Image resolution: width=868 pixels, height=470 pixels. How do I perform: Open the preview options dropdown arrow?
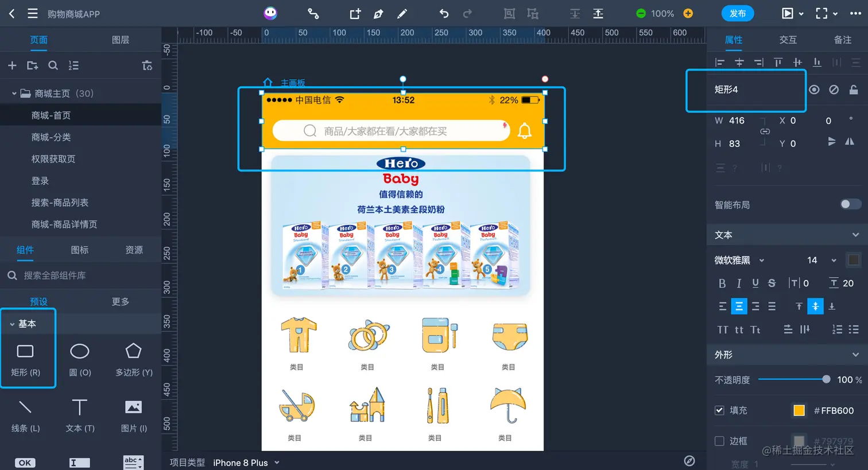pyautogui.click(x=801, y=14)
